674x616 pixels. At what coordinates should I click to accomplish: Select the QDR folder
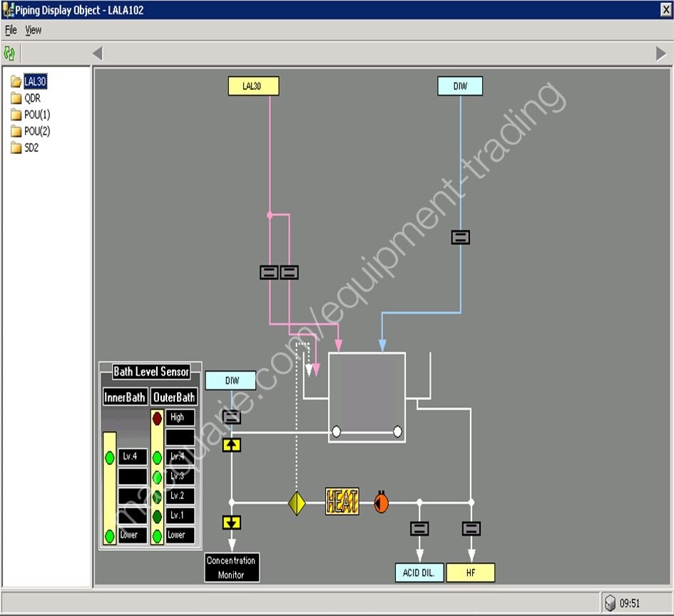coord(26,98)
